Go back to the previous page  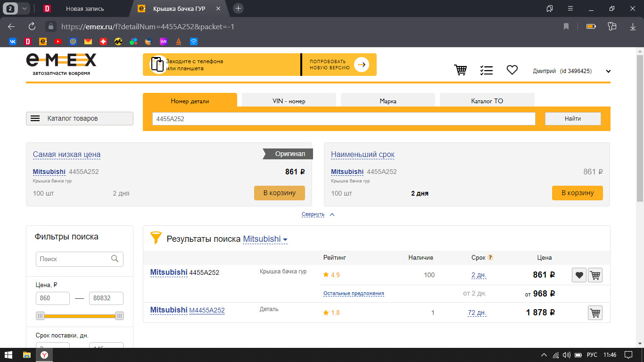click(x=11, y=26)
